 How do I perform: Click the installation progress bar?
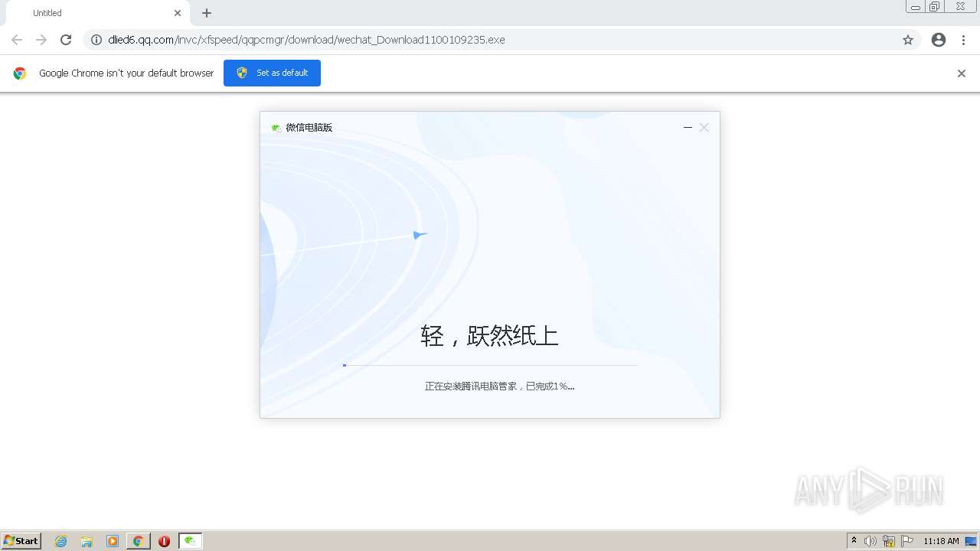coord(490,365)
